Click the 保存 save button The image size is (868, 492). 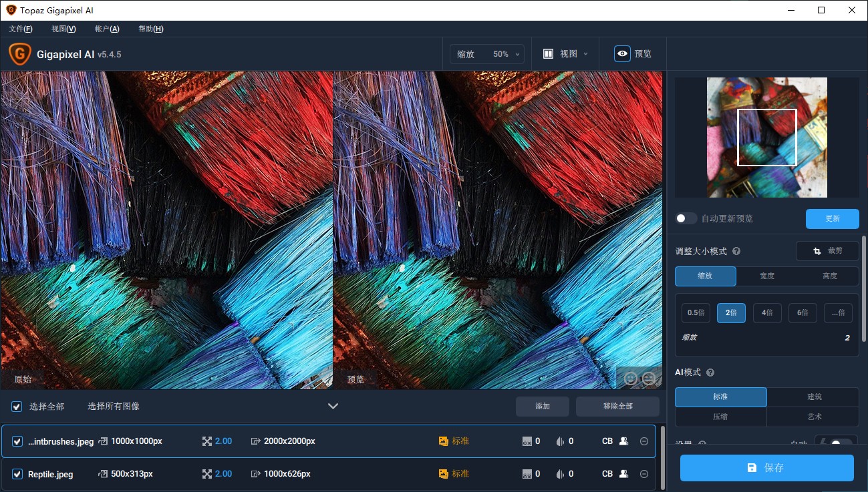click(766, 467)
